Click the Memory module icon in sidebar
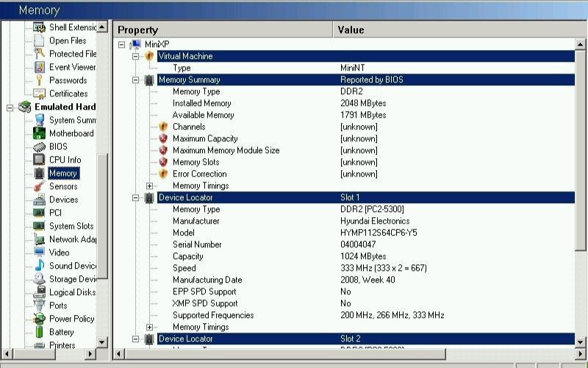This screenshot has width=588, height=368. (39, 173)
